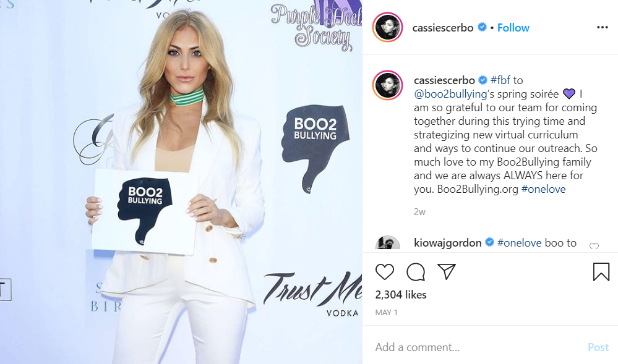618x364 pixels.
Task: View the 2,304 likes list
Action: 401,295
